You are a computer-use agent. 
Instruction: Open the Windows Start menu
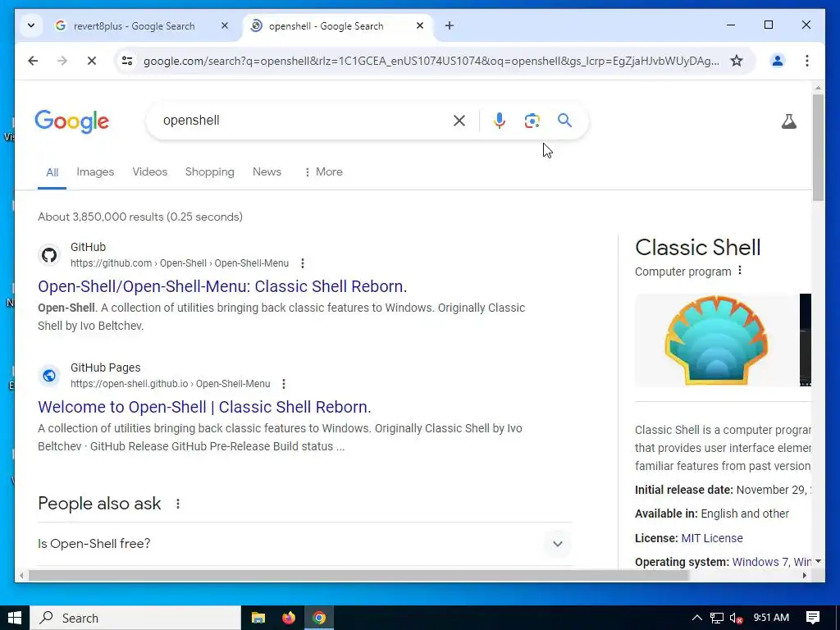(x=15, y=618)
